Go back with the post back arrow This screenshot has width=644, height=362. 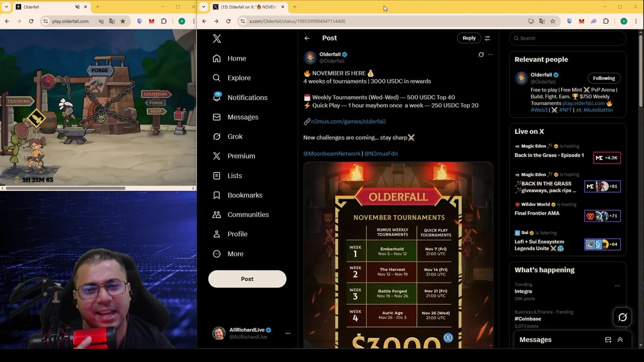[x=307, y=38]
